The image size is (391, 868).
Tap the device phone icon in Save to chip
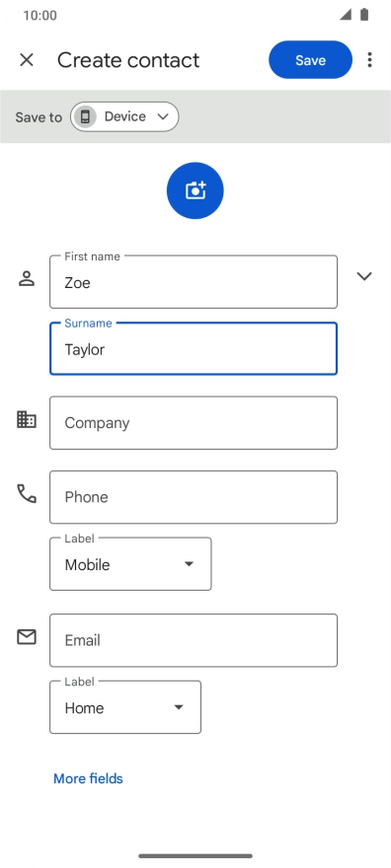(x=85, y=116)
